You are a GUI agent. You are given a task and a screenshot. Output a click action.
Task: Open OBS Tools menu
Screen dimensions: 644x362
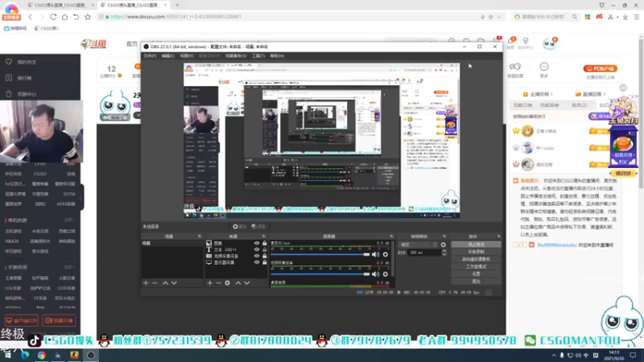[258, 56]
